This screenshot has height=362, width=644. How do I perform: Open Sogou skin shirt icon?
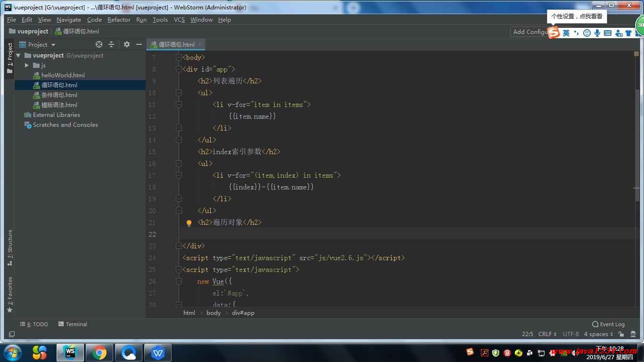(x=628, y=33)
